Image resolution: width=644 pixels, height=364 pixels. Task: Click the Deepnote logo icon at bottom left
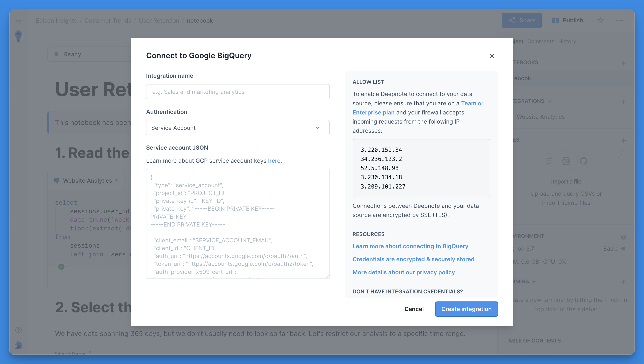point(18,346)
